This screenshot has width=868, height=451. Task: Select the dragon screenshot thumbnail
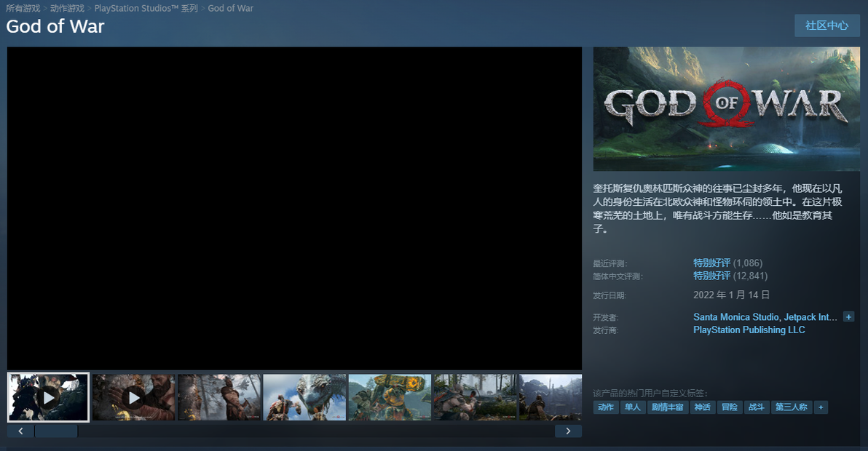(304, 397)
